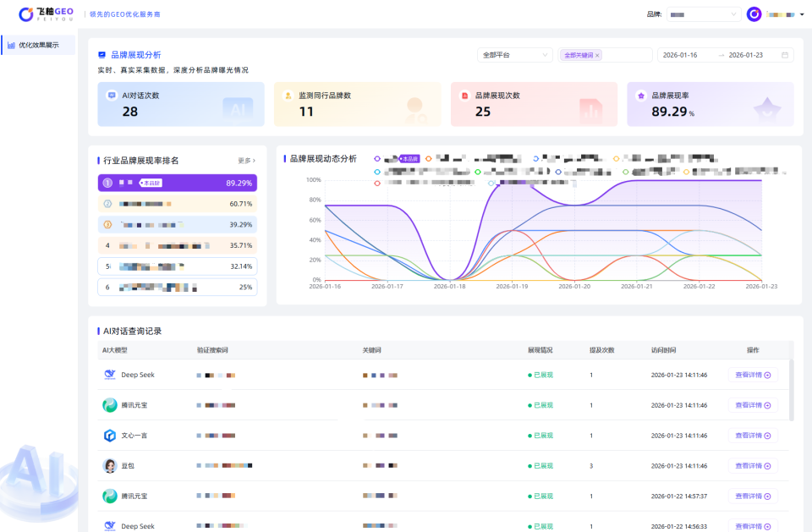Click 查看详情 for first Deep Seek record
The width and height of the screenshot is (812, 532).
[753, 375]
